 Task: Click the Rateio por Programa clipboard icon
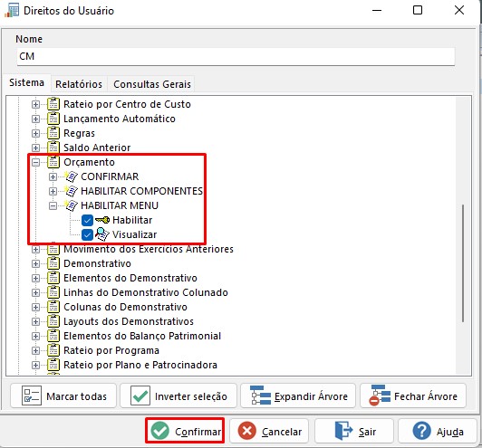(x=53, y=350)
